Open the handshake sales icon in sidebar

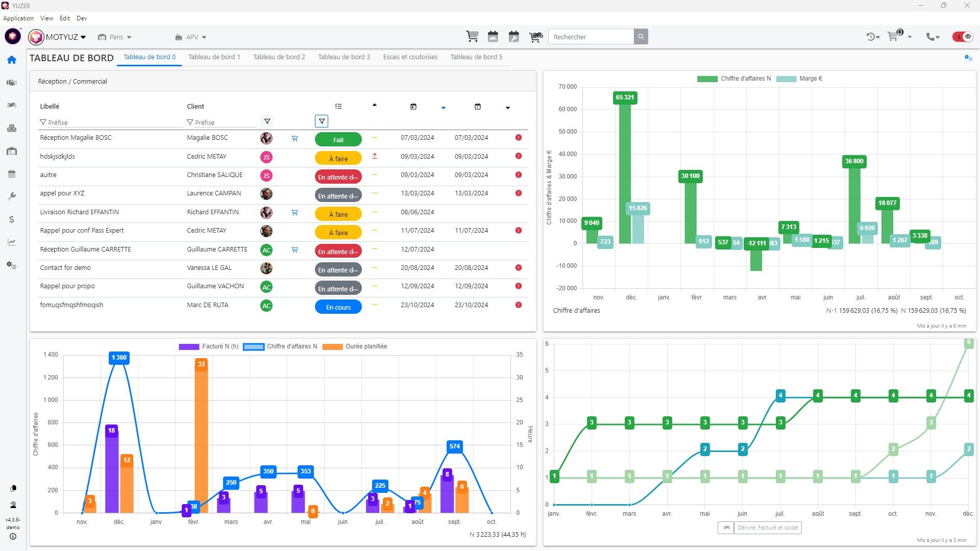[12, 83]
